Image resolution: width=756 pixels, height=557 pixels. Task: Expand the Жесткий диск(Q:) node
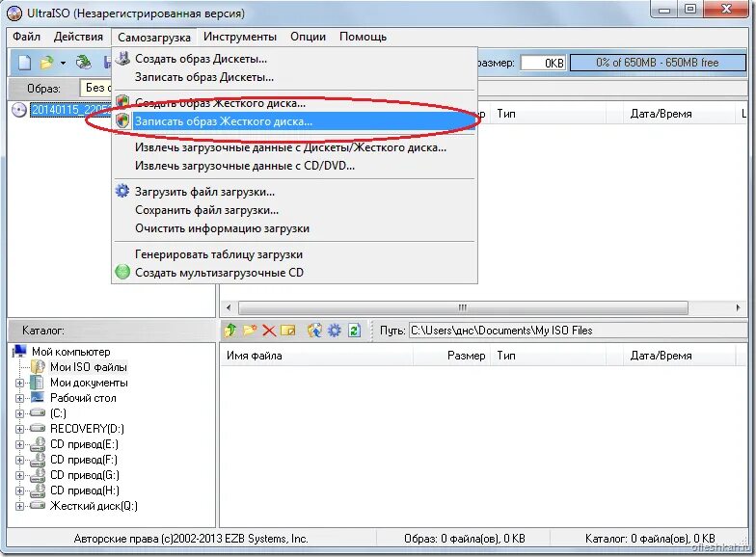tap(19, 507)
